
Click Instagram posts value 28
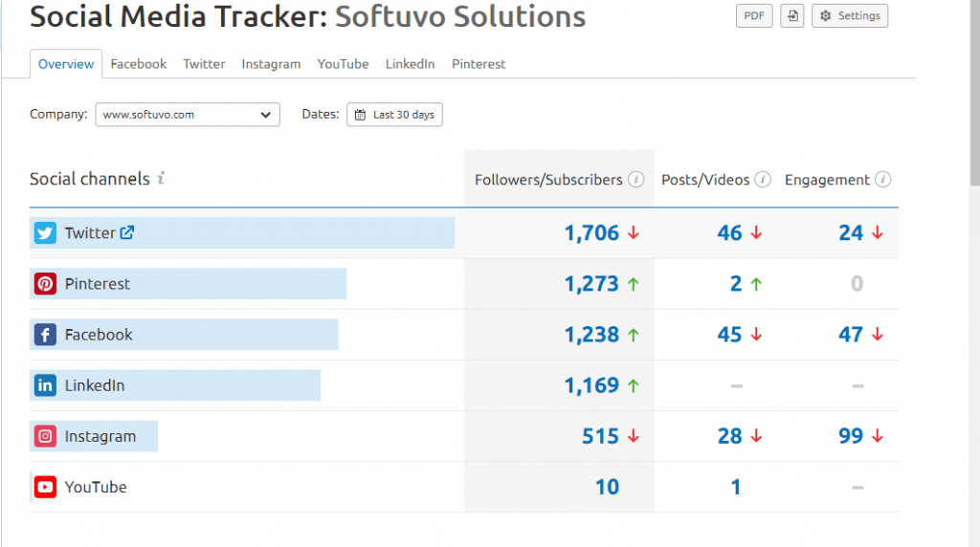[x=729, y=436]
